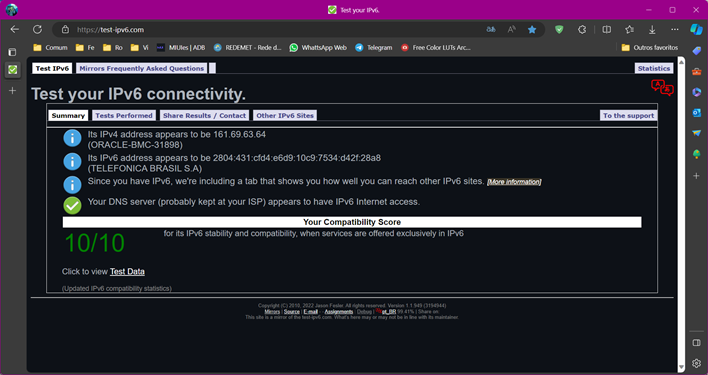Viewport: 708px width, 375px height.
Task: Select the Summary tab
Action: pyautogui.click(x=68, y=116)
